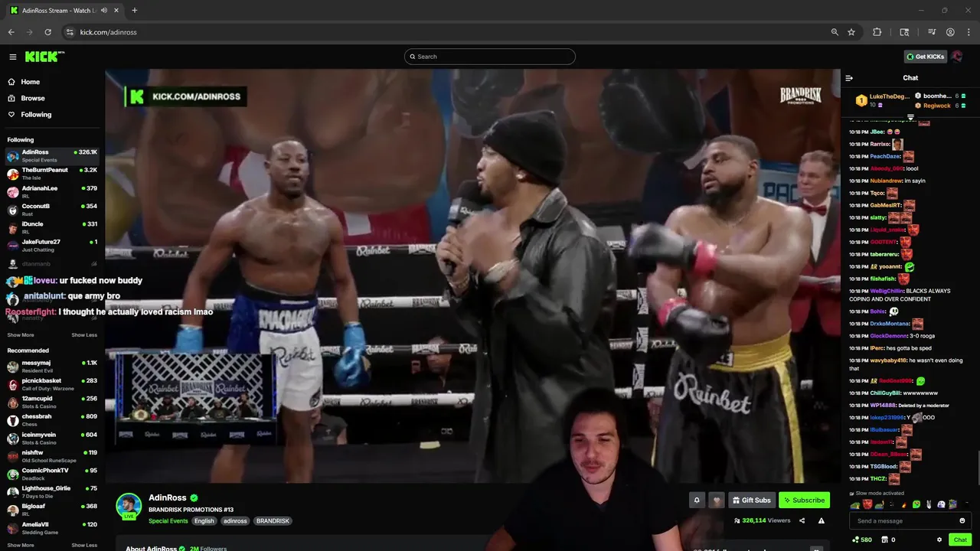Click the green Chat send button
This screenshot has width=980, height=551.
click(x=960, y=540)
